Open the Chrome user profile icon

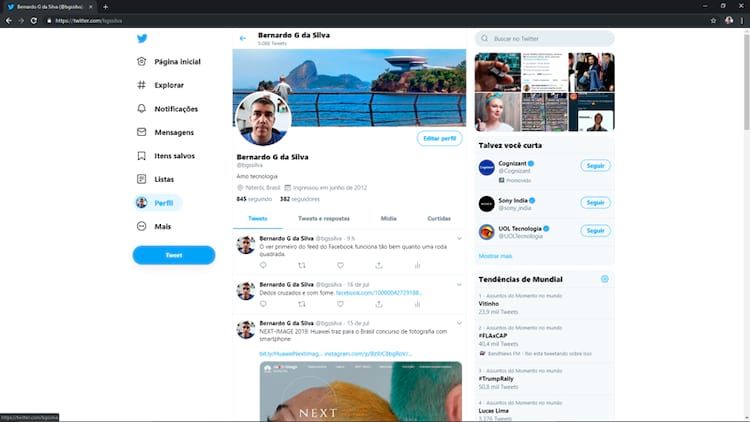tap(729, 21)
